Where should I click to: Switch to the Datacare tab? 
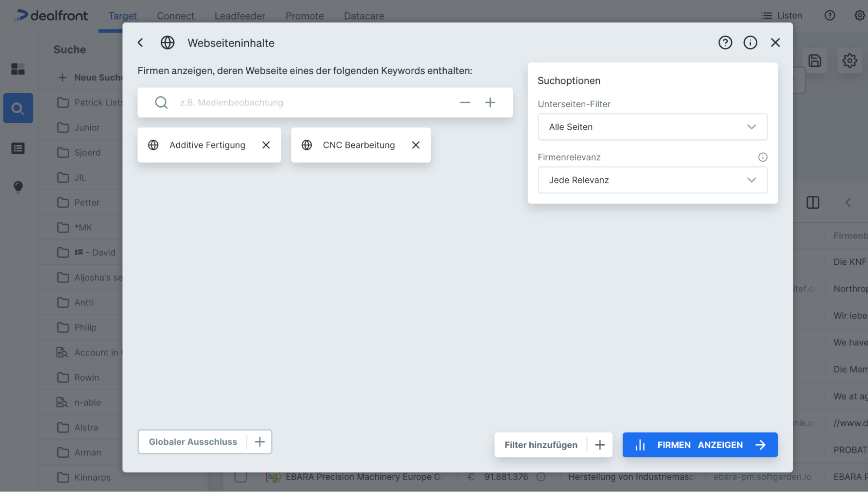click(x=364, y=16)
